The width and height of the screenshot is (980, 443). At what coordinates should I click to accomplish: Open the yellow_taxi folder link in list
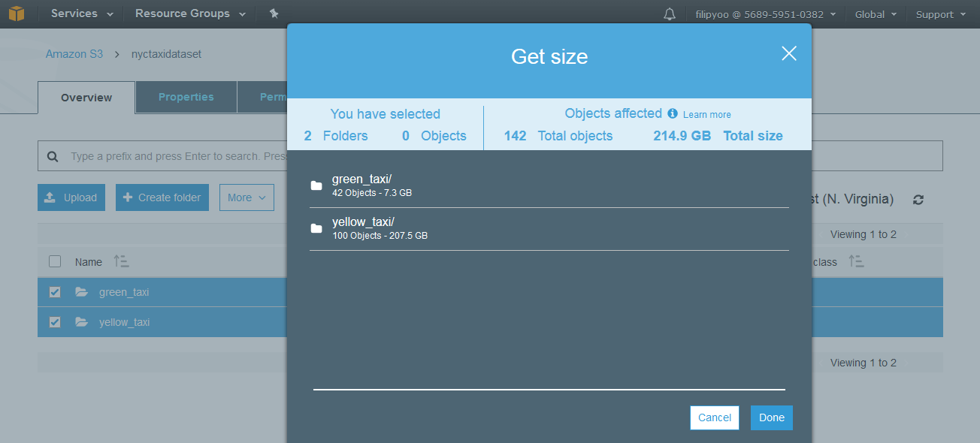click(x=124, y=322)
